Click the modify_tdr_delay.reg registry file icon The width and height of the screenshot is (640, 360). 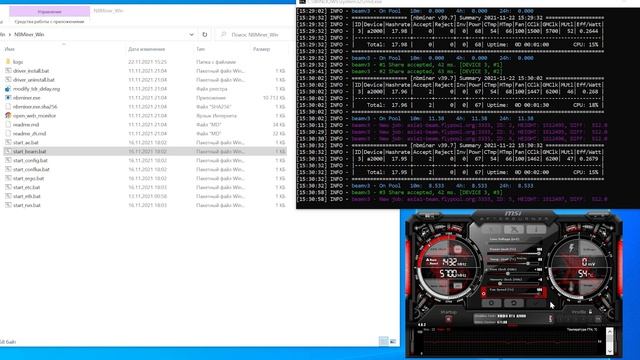tap(8, 89)
